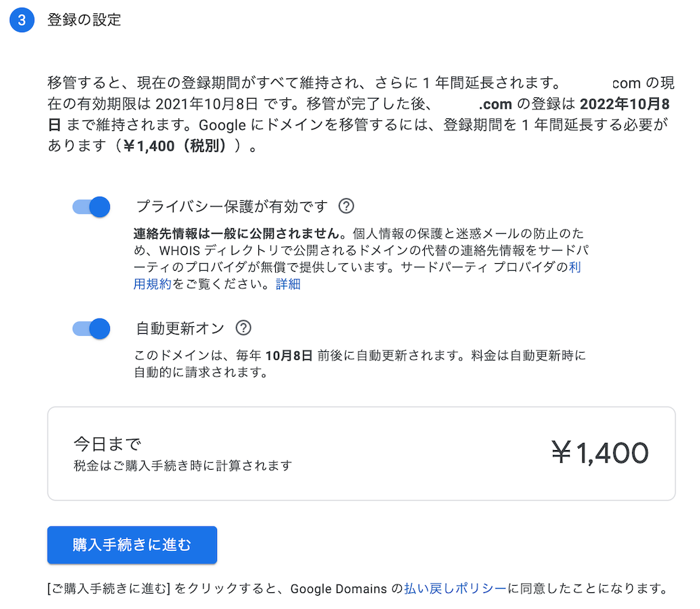Screen dimensions: 700x609
Task: Click the 税金はご購入手続き時に計算されます note
Action: pos(183,465)
